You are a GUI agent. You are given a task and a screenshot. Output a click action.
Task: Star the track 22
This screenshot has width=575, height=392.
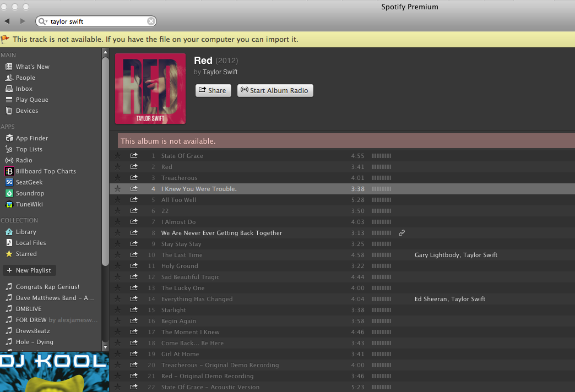[117, 210]
